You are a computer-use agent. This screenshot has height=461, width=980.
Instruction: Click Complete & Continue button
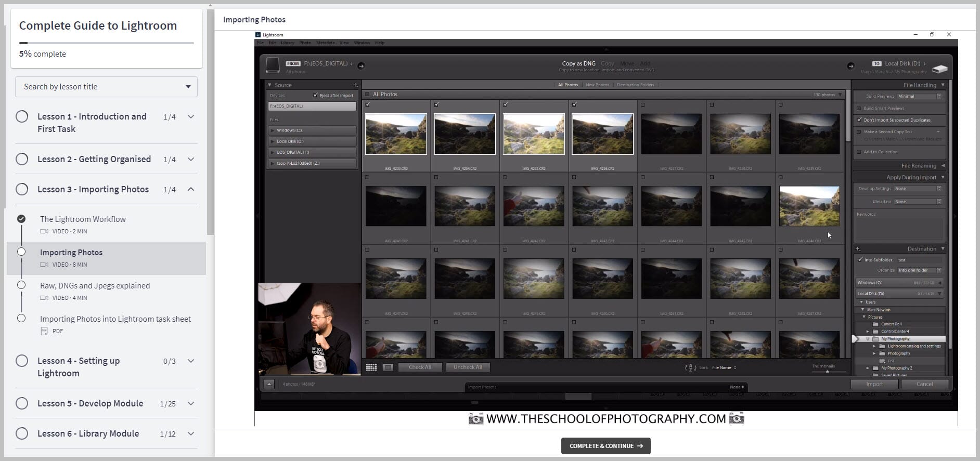605,446
